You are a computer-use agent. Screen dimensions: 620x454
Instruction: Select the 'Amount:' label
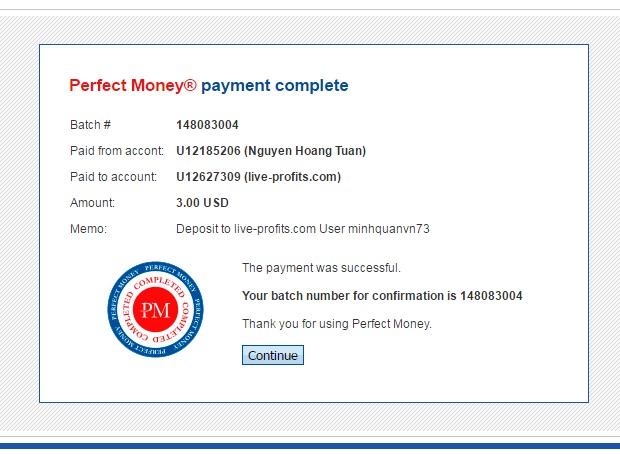click(x=92, y=203)
